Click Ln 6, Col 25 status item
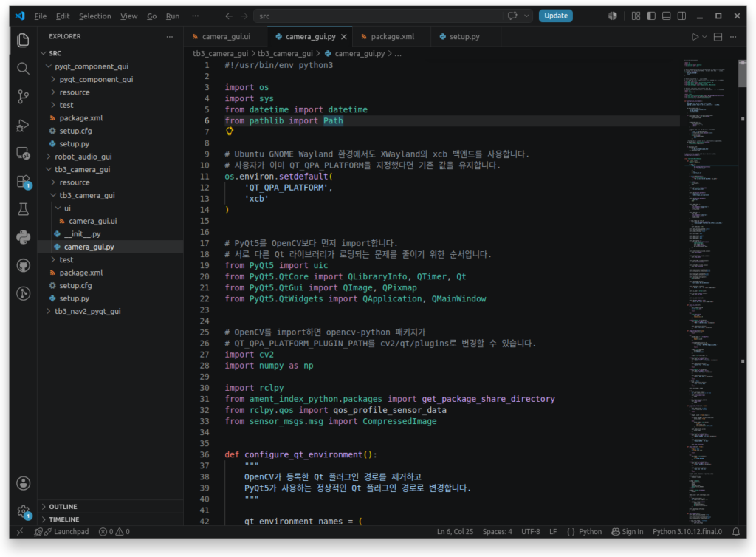This screenshot has width=756, height=557. [455, 532]
